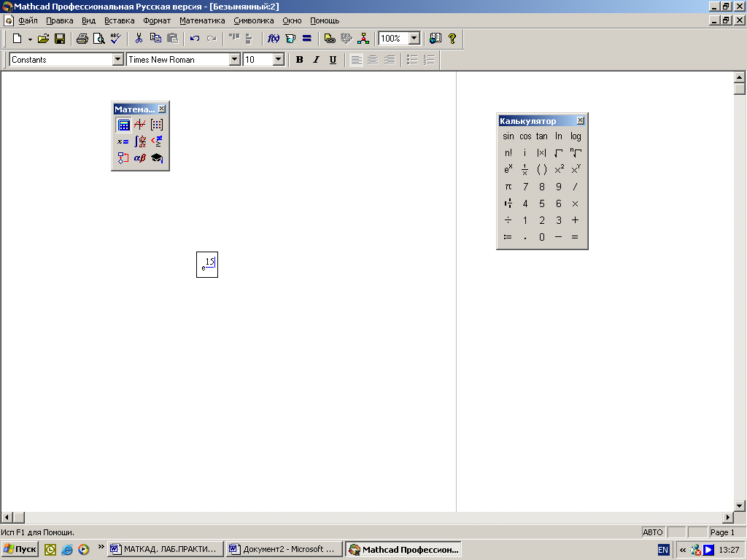Open the Файл menu

tap(28, 20)
